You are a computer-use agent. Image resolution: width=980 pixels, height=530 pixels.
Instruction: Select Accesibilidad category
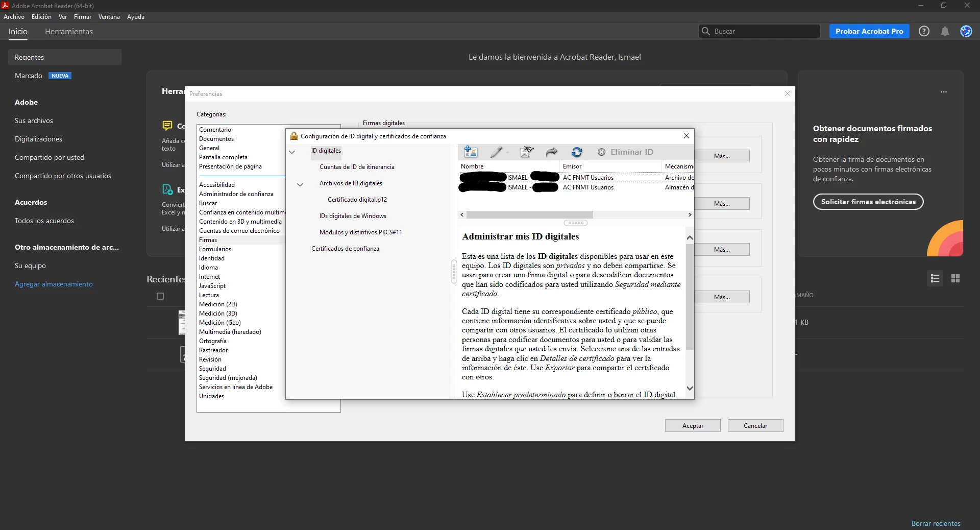217,185
